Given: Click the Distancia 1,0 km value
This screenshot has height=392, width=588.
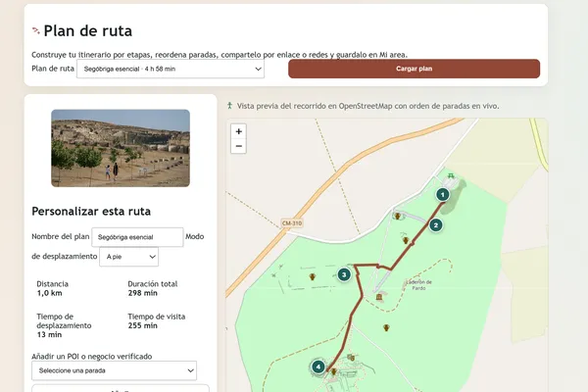Looking at the screenshot, I should click(50, 293).
